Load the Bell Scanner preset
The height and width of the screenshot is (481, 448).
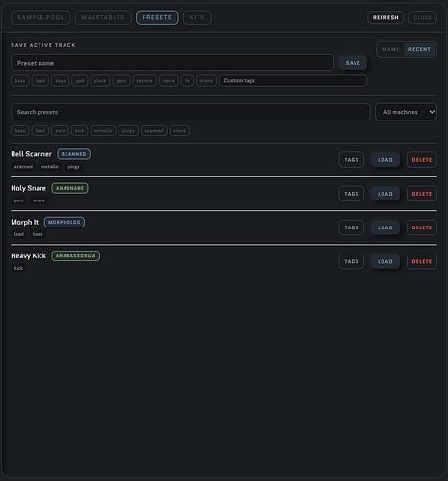pyautogui.click(x=385, y=160)
